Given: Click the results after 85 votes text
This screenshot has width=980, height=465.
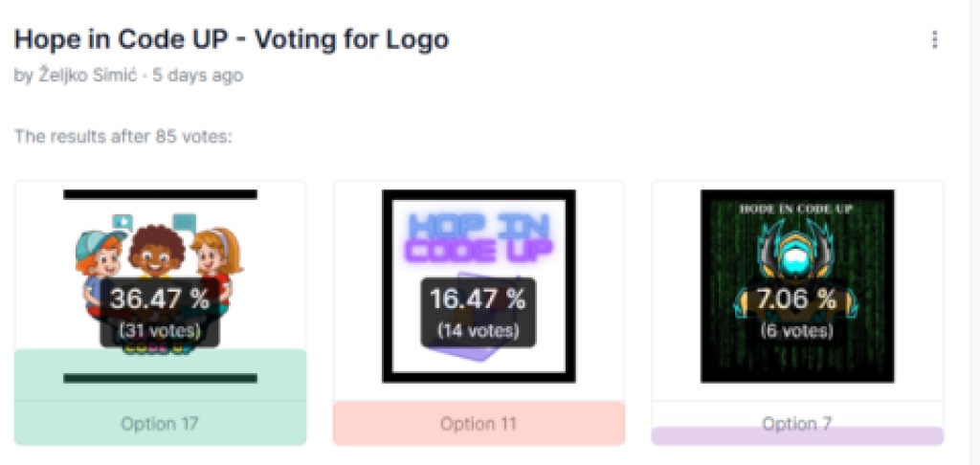Looking at the screenshot, I should [123, 136].
